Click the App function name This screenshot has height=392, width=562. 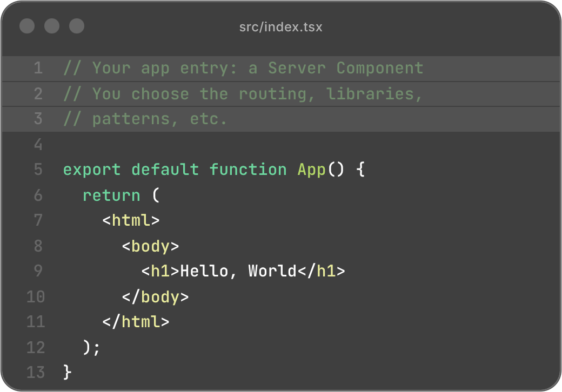(x=311, y=170)
